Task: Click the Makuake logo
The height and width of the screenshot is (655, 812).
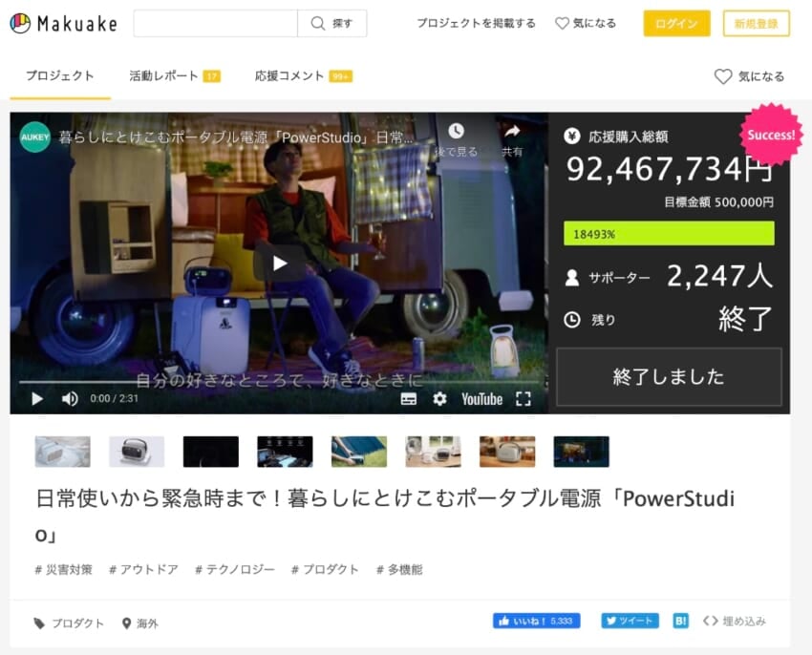Action: pyautogui.click(x=61, y=24)
